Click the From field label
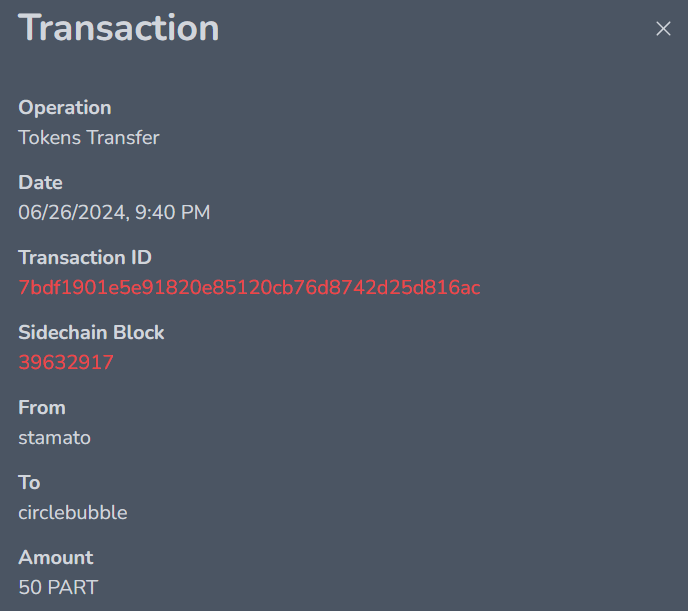This screenshot has height=611, width=688. 42,408
